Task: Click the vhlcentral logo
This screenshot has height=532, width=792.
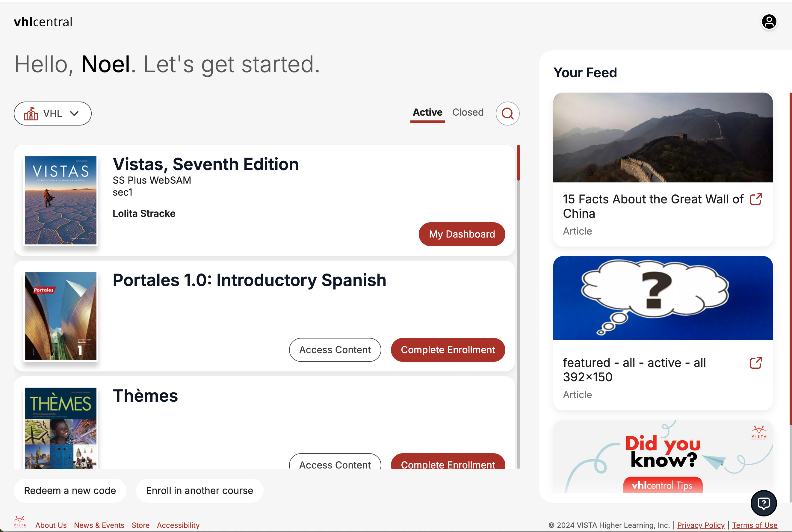Action: (x=43, y=22)
